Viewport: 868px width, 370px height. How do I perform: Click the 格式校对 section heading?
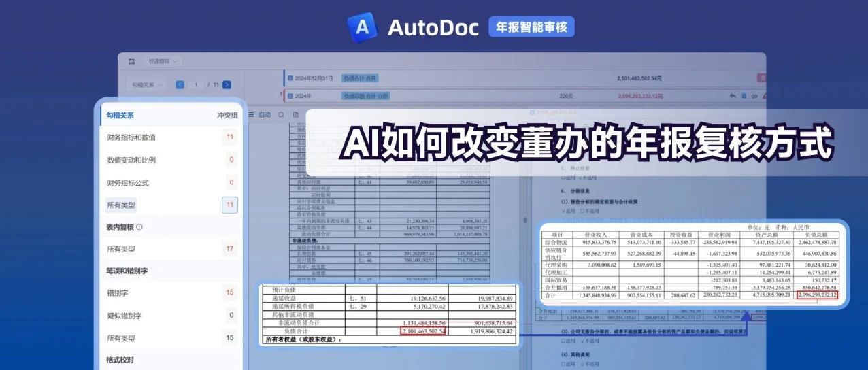[120, 360]
